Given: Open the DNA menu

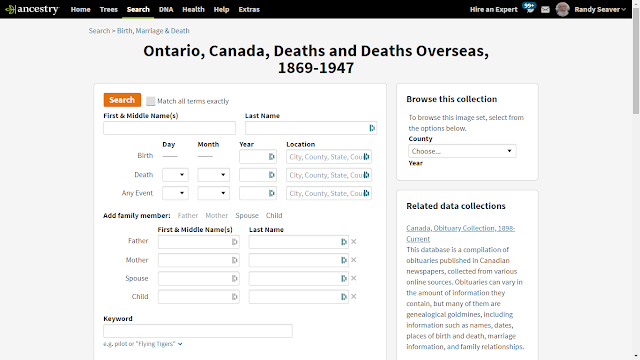Looking at the screenshot, I should (166, 9).
